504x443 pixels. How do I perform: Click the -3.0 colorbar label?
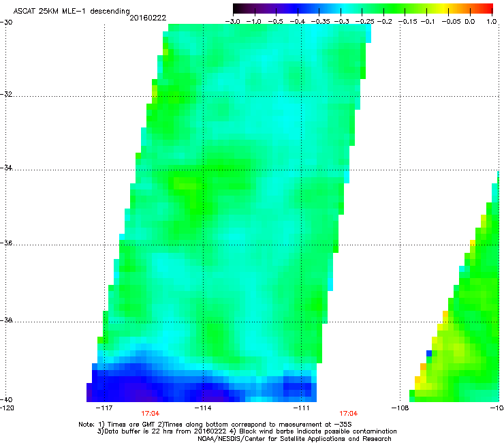tap(233, 22)
